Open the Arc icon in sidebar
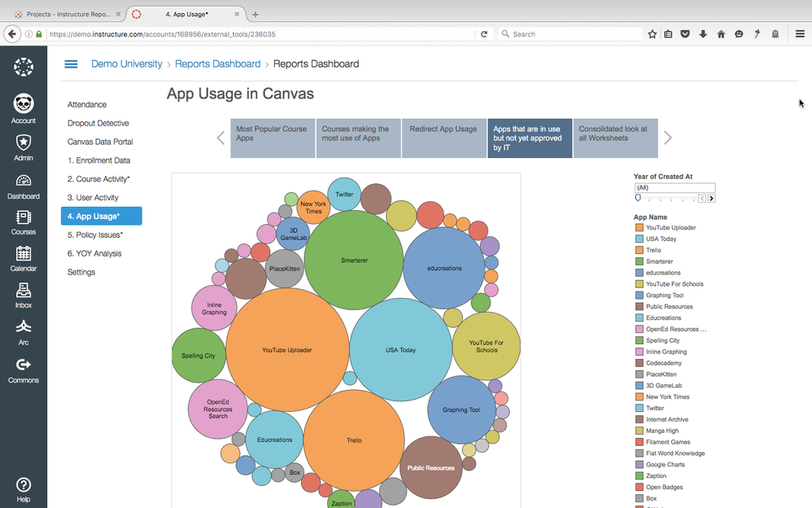 tap(24, 327)
